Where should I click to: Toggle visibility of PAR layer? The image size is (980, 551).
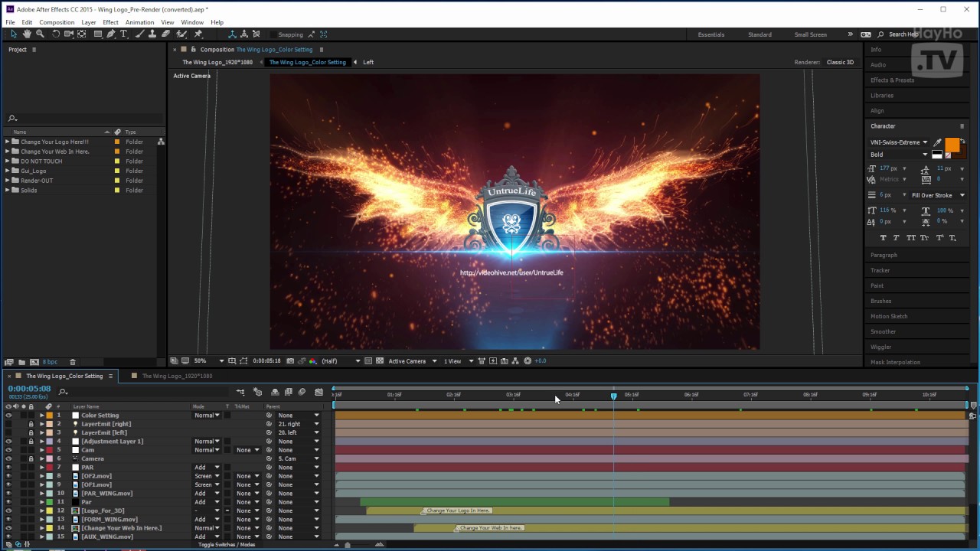[x=8, y=468]
